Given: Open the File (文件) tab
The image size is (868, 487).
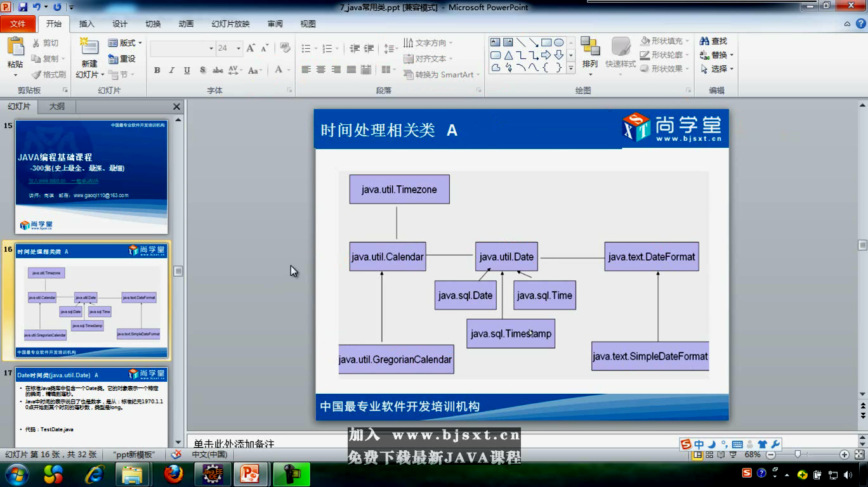Looking at the screenshot, I should [x=18, y=24].
